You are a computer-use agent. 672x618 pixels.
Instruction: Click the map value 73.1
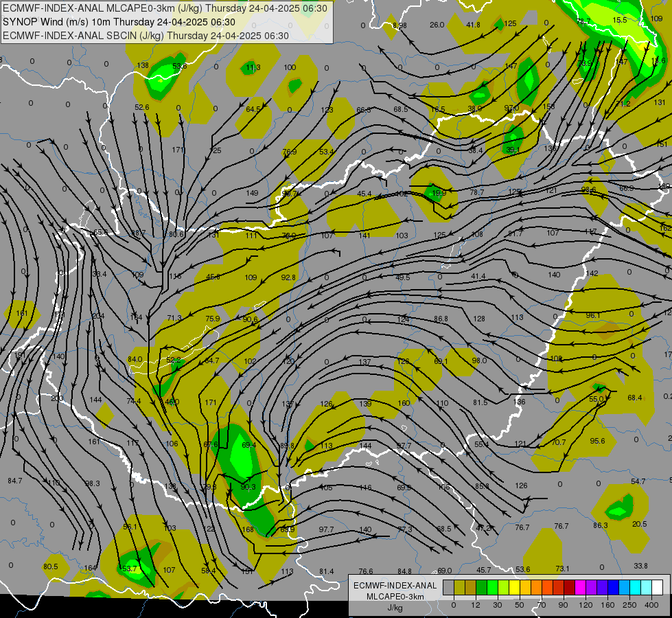[x=562, y=569]
